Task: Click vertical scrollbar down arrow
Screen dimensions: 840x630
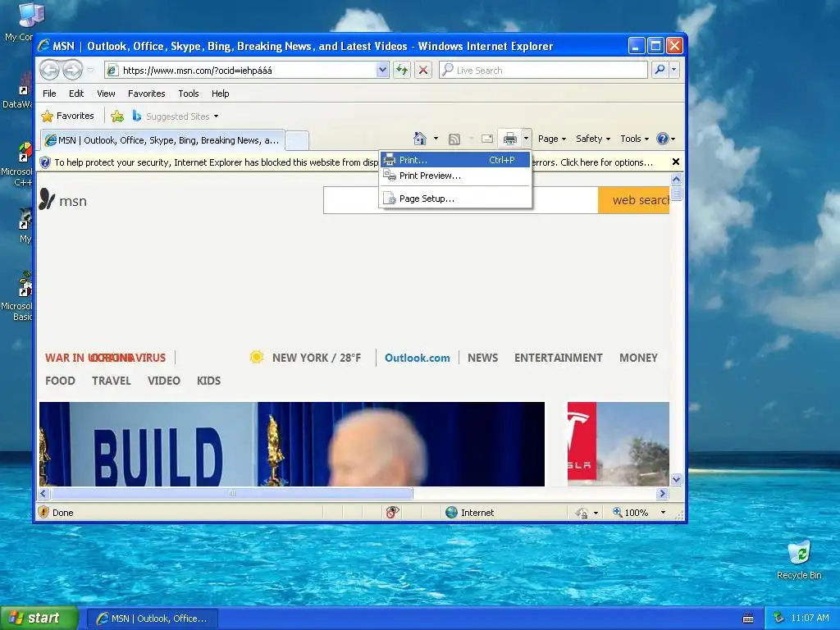Action: 676,479
